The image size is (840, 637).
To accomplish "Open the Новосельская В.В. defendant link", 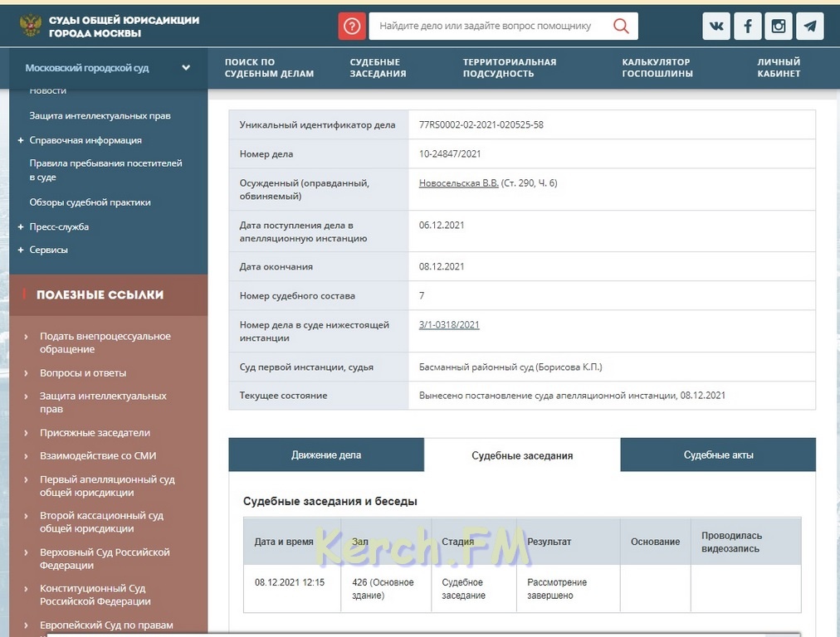I will tap(458, 183).
